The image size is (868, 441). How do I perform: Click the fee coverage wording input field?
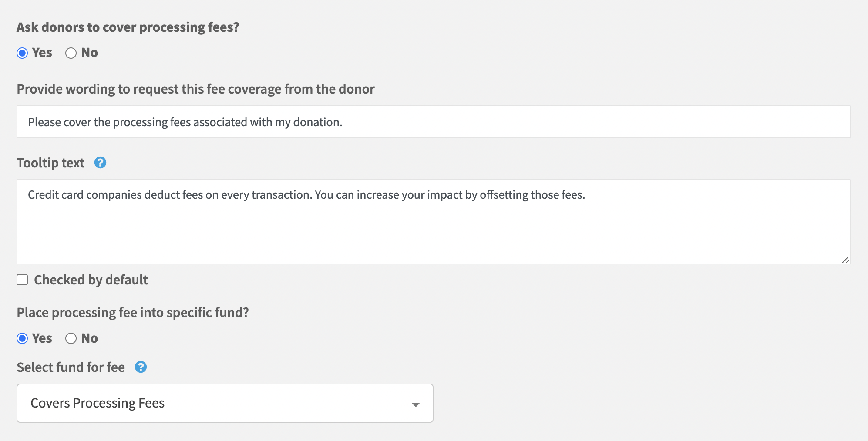tap(433, 122)
